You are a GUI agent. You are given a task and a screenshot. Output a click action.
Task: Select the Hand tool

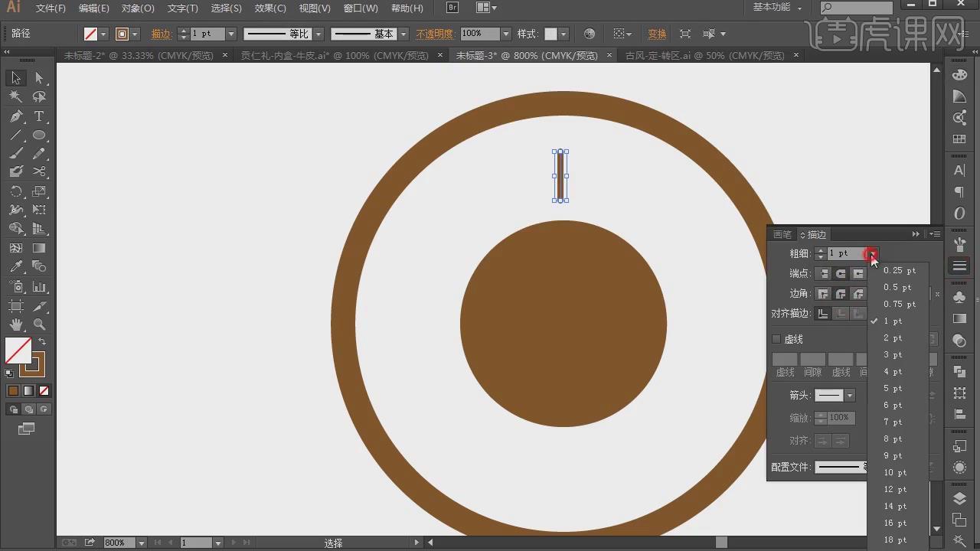[15, 324]
